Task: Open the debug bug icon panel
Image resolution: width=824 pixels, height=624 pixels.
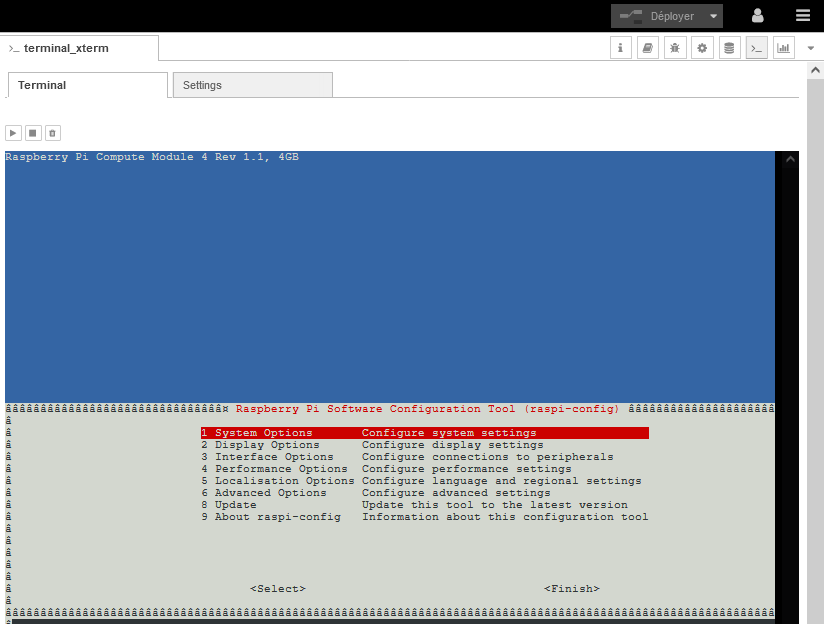Action: (x=675, y=48)
